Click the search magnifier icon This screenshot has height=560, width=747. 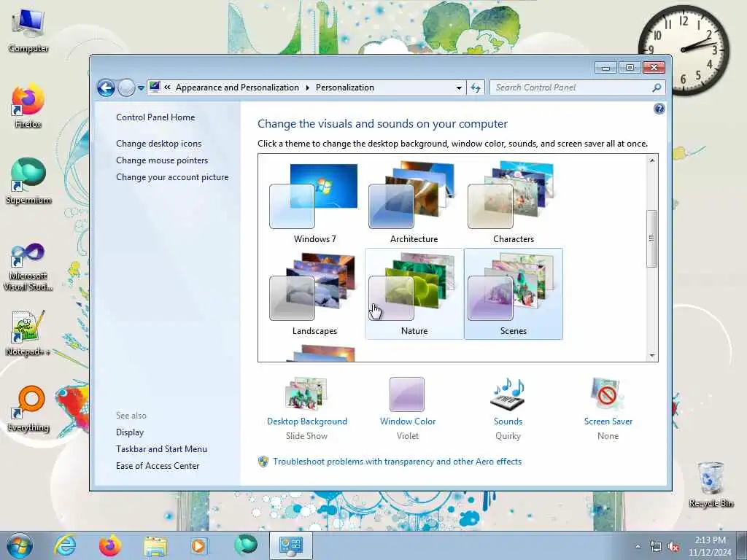coord(657,87)
